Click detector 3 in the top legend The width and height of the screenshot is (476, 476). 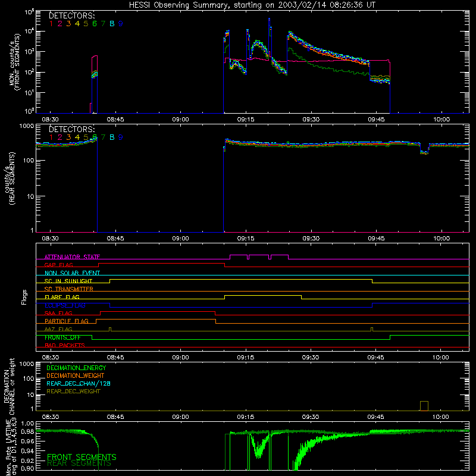click(68, 24)
